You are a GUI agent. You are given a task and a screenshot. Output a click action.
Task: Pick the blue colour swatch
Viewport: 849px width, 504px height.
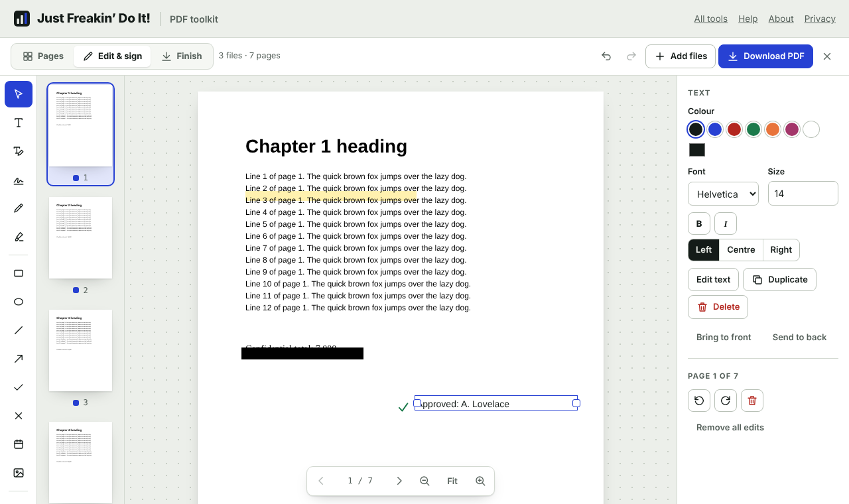point(714,129)
